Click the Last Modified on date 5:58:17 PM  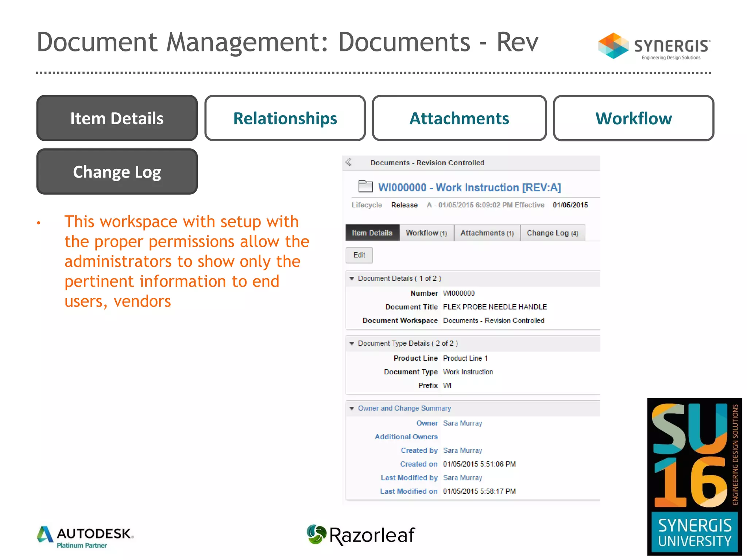coord(479,491)
